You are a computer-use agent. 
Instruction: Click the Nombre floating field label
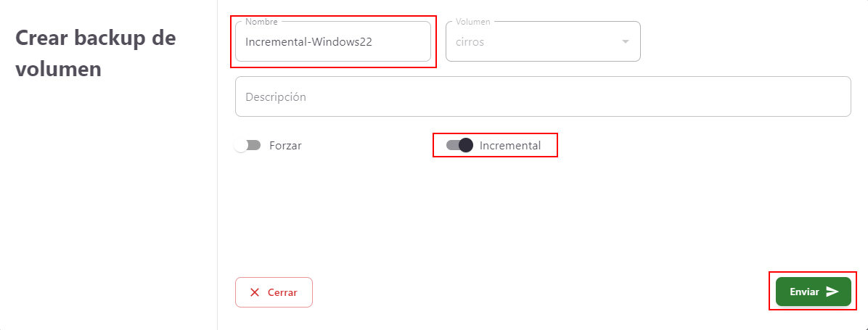(261, 22)
